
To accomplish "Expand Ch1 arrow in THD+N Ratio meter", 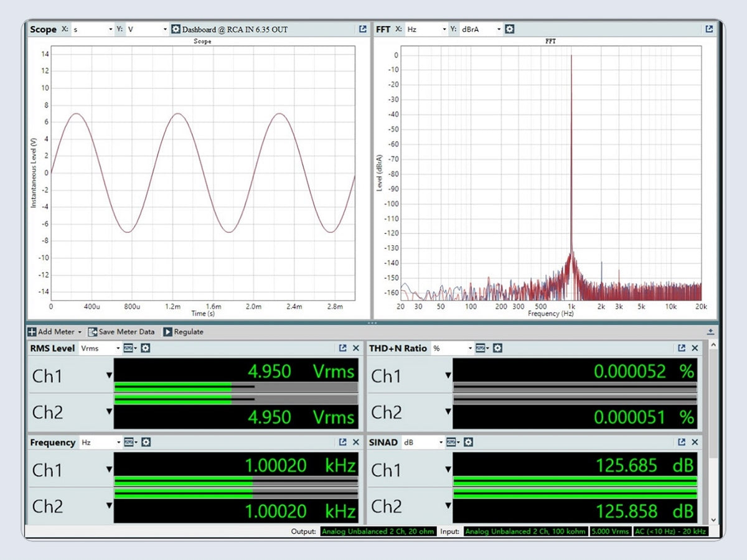I will [448, 375].
